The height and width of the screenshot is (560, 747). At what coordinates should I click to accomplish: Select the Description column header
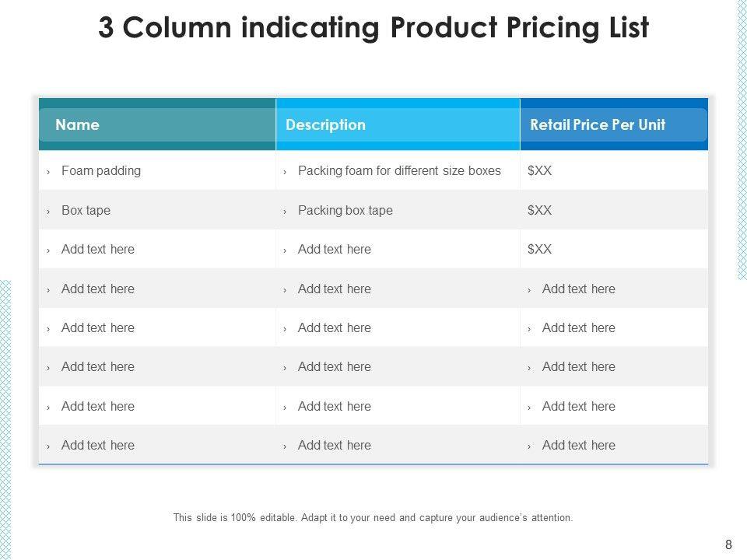click(x=325, y=124)
